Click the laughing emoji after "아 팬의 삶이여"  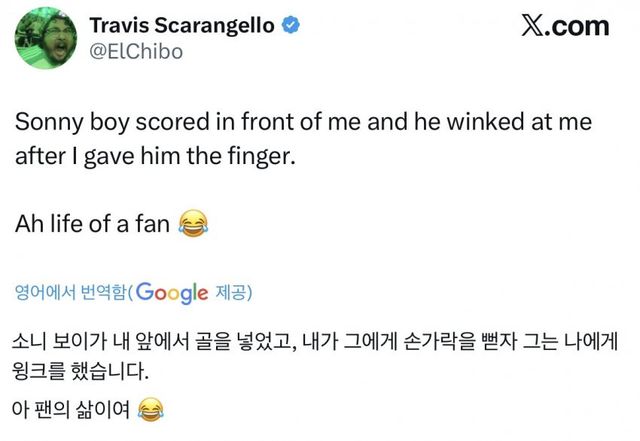point(149,408)
